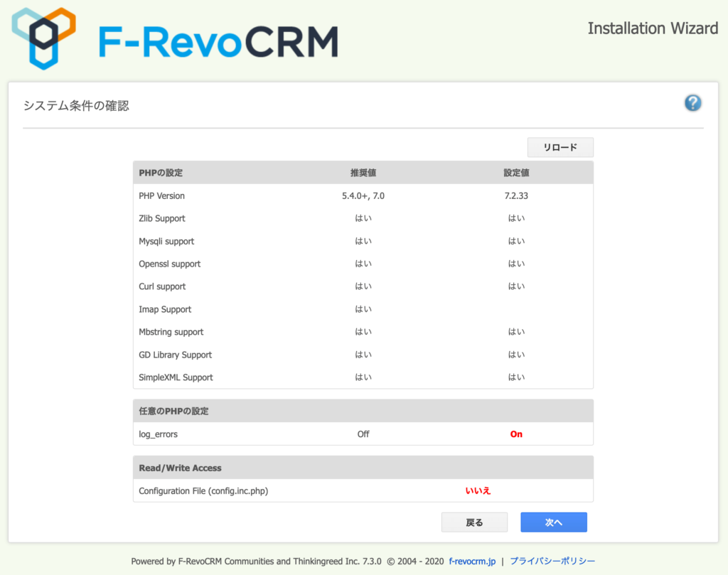The image size is (728, 575).
Task: Click the Off recommended value for log_errors
Action: (x=363, y=434)
